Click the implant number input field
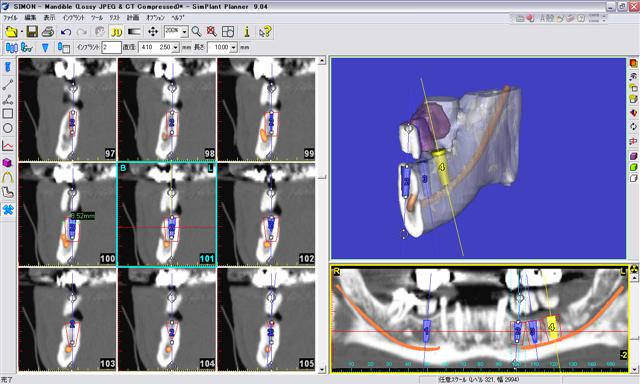This screenshot has height=384, width=640. (111, 48)
